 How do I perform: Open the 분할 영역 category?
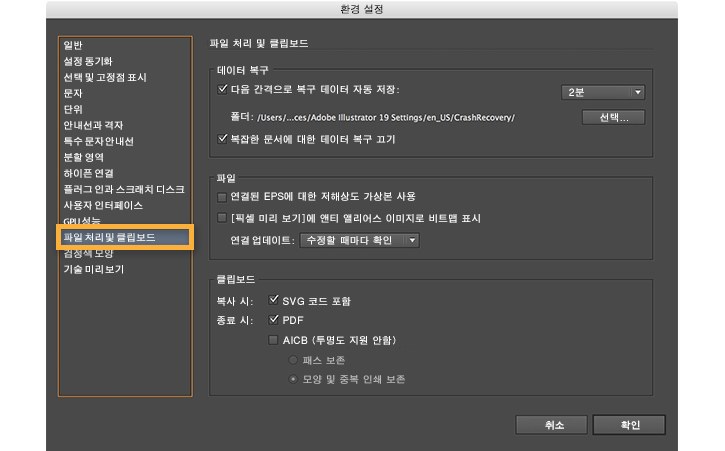coord(83,157)
